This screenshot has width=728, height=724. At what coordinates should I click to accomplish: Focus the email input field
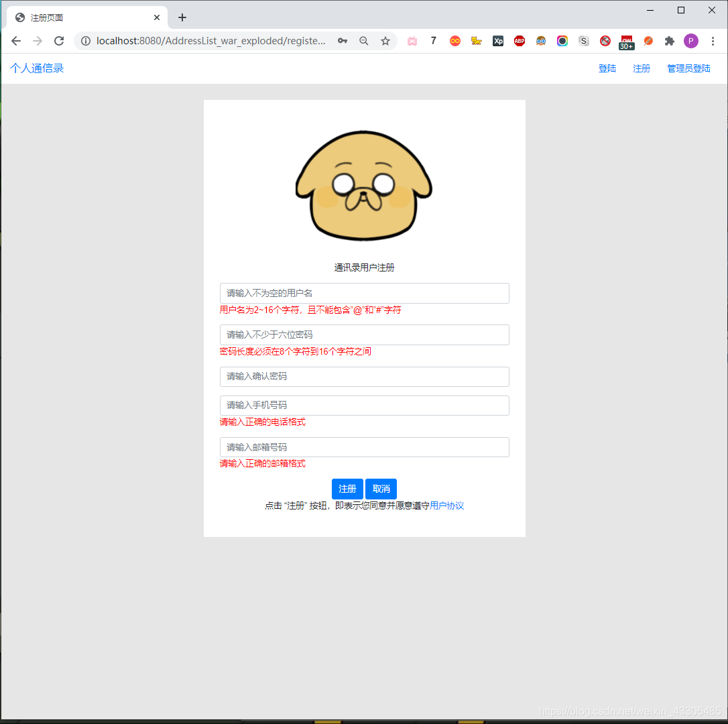click(x=365, y=447)
